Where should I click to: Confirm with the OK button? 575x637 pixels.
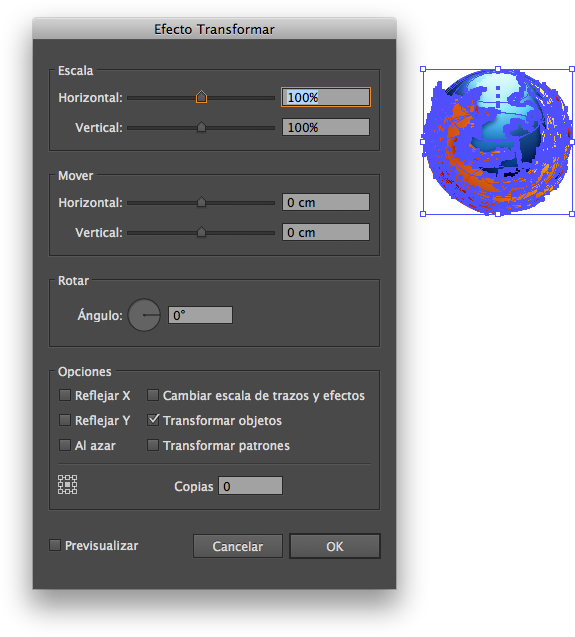click(x=335, y=546)
